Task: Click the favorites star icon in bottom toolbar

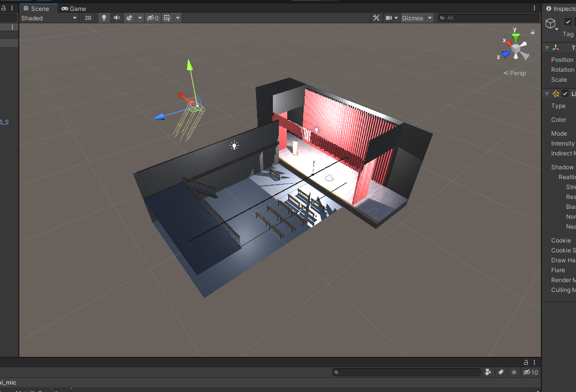Action: pyautogui.click(x=514, y=372)
